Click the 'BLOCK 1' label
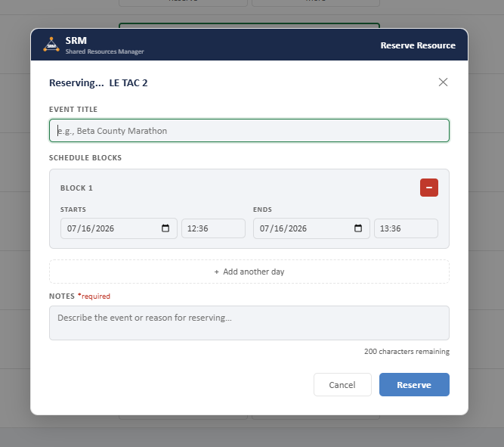 tap(76, 188)
